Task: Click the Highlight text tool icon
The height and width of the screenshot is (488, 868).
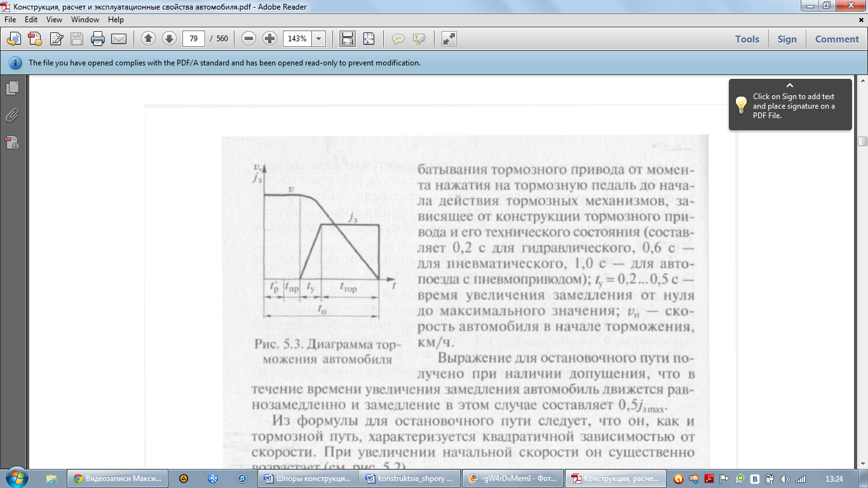Action: 419,39
